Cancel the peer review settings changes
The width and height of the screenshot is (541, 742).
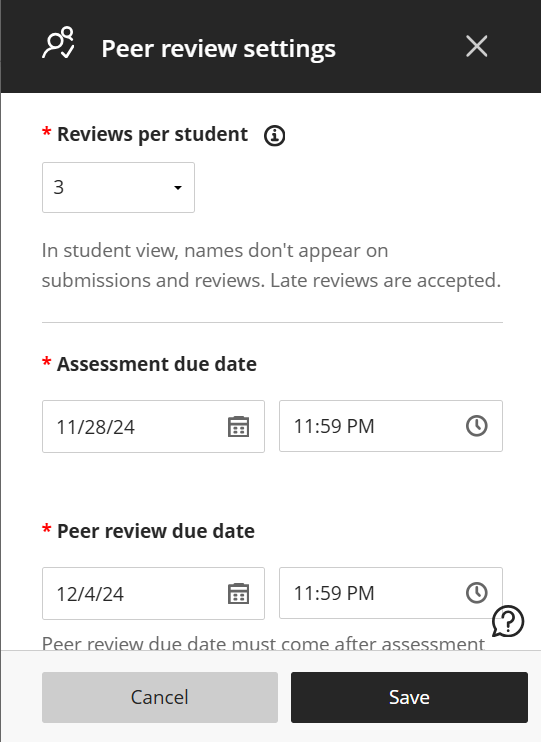(x=160, y=697)
